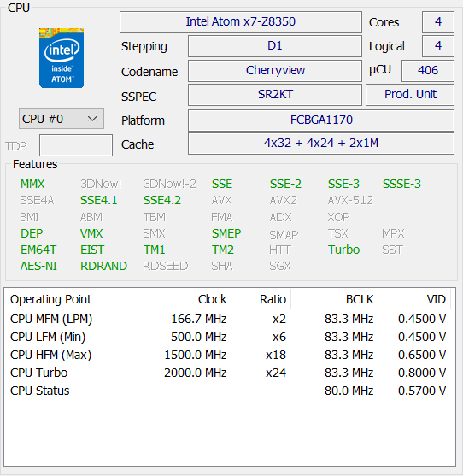This screenshot has width=463, height=476.
Task: Click the Logical count value 4
Action: (x=438, y=46)
